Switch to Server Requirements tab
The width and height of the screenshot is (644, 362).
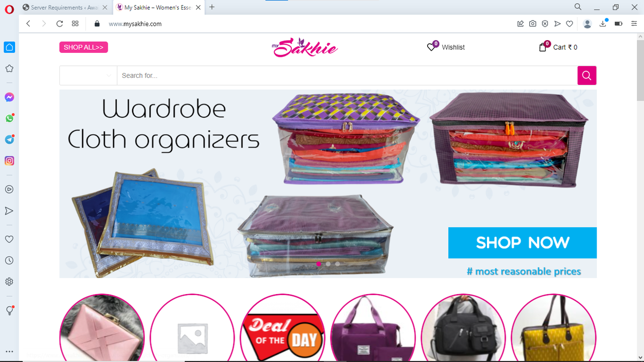(65, 8)
